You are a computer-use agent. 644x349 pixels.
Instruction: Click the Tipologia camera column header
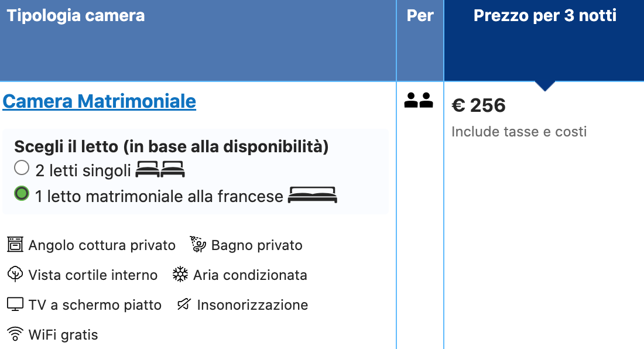tap(76, 16)
